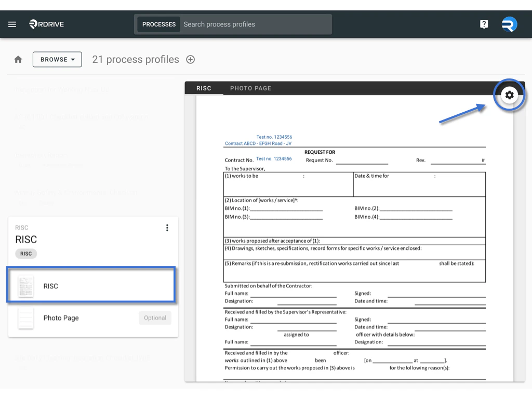Click the Optional label next to Photo Page

point(155,318)
